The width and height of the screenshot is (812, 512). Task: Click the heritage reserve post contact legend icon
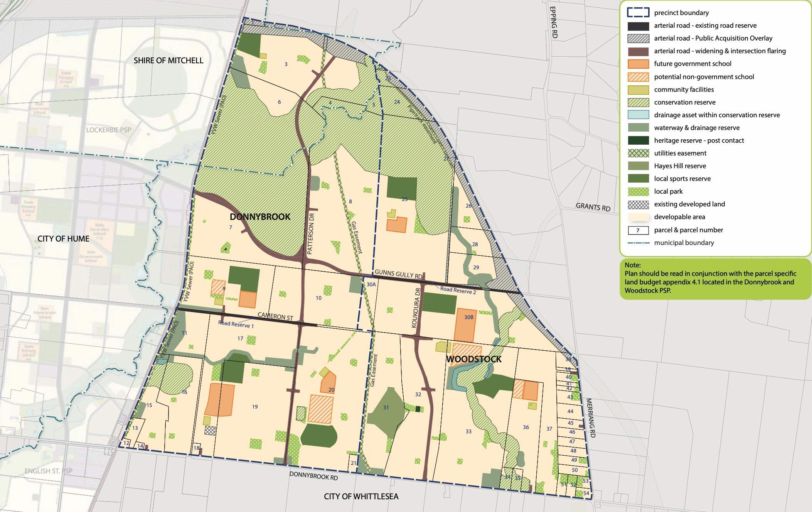coord(638,140)
